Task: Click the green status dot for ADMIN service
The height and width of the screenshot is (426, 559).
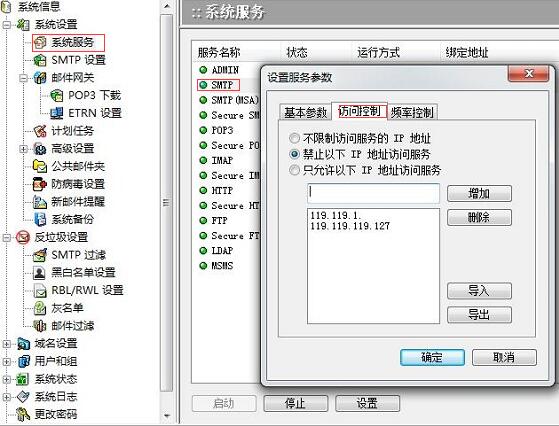Action: tap(203, 70)
